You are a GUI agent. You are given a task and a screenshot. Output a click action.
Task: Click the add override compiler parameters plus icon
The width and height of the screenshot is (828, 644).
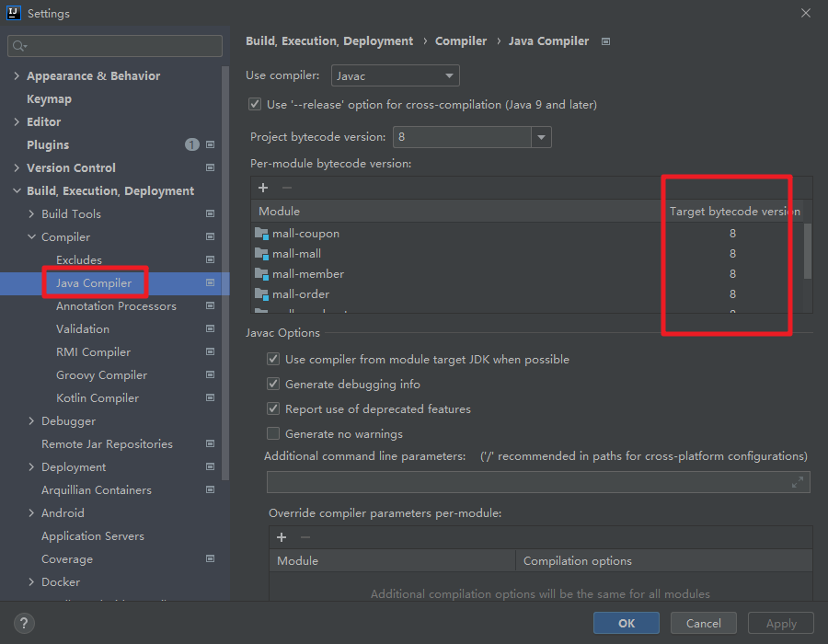pos(282,537)
